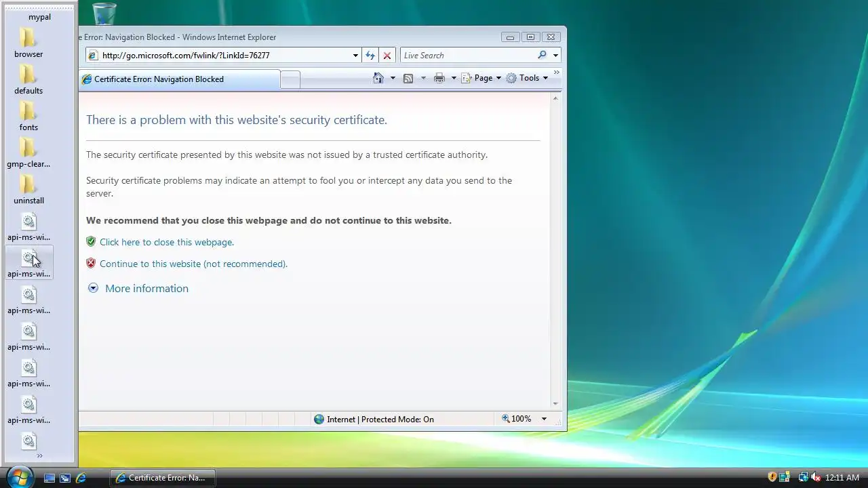
Task: Click the green shield beside close webpage link
Action: 91,242
